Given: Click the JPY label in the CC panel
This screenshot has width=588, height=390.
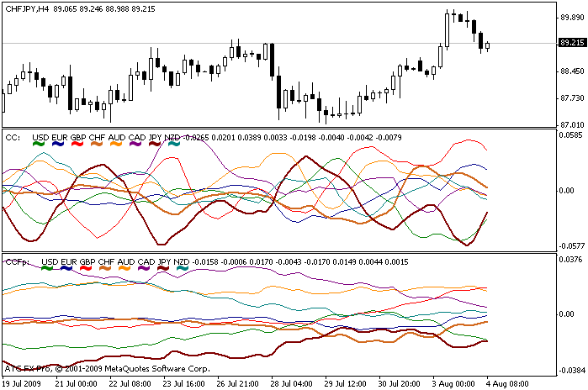Looking at the screenshot, I should [156, 138].
